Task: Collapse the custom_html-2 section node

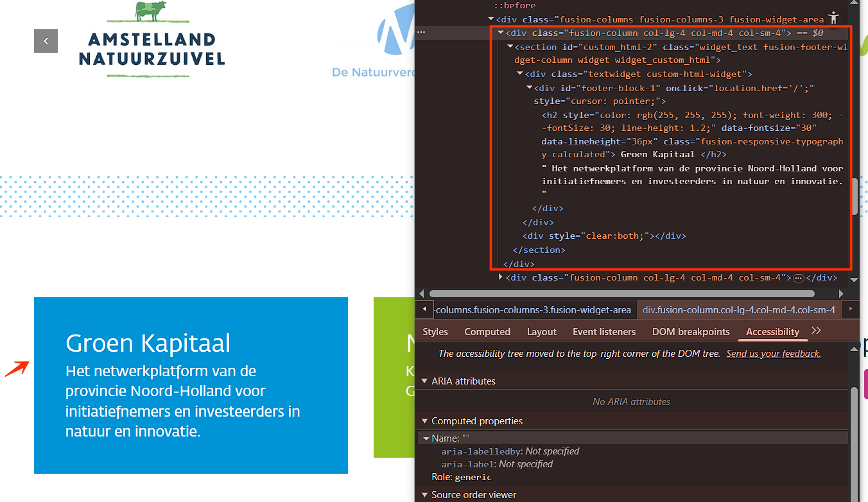Action: 510,47
